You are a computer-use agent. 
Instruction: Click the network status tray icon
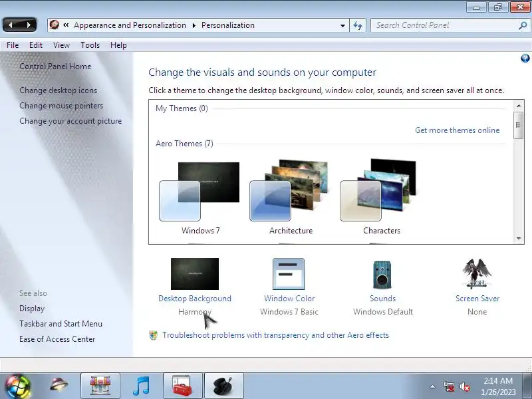click(x=448, y=386)
